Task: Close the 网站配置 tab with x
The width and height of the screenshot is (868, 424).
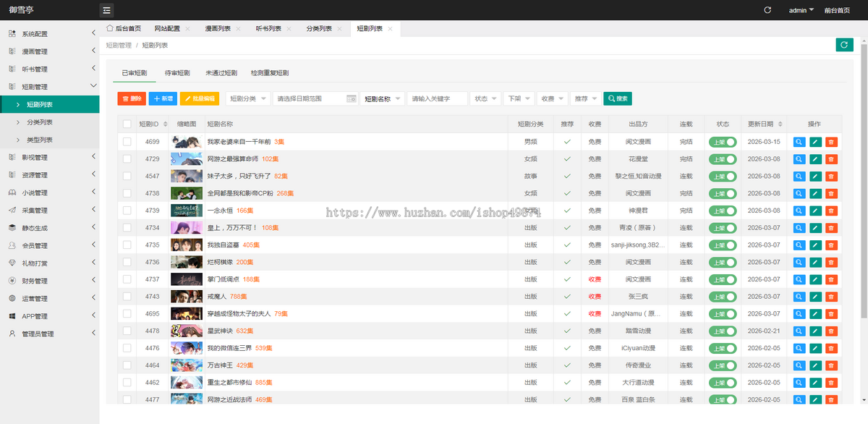Action: tap(187, 29)
